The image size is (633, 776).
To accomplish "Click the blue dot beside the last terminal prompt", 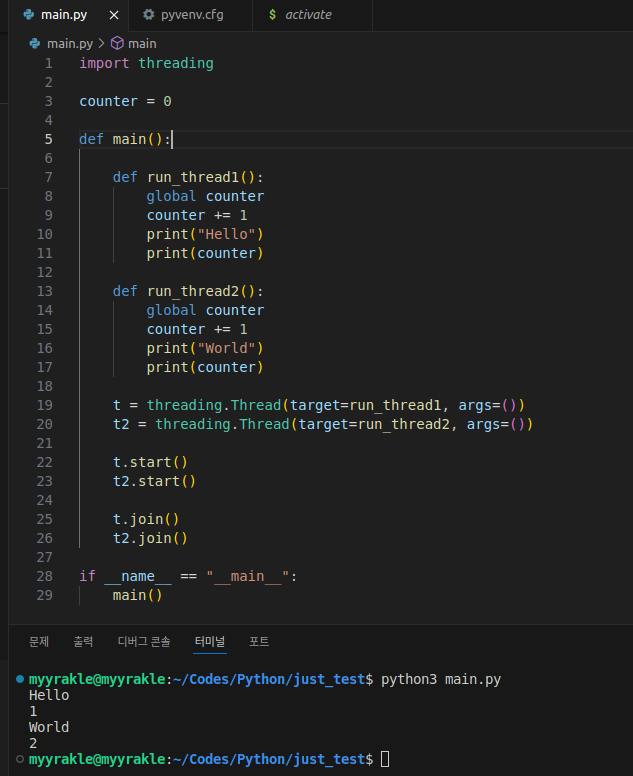I will [x=20, y=761].
